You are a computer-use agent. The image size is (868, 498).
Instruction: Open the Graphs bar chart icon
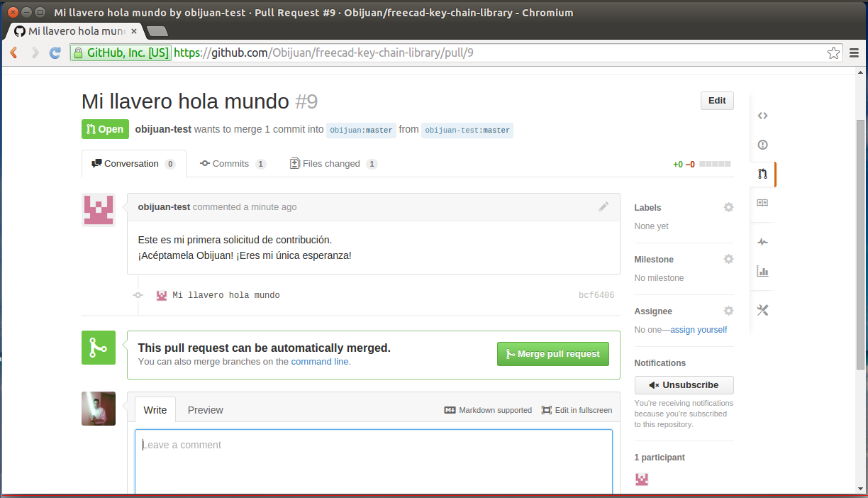click(x=762, y=271)
